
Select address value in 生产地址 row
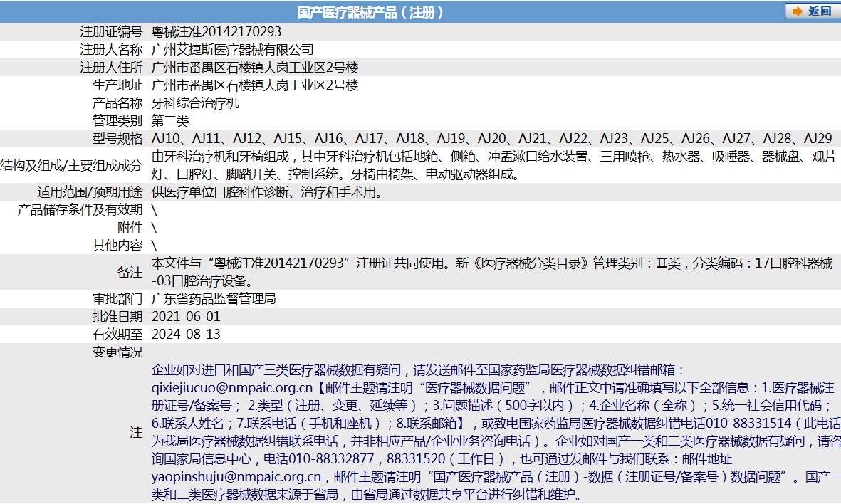255,85
